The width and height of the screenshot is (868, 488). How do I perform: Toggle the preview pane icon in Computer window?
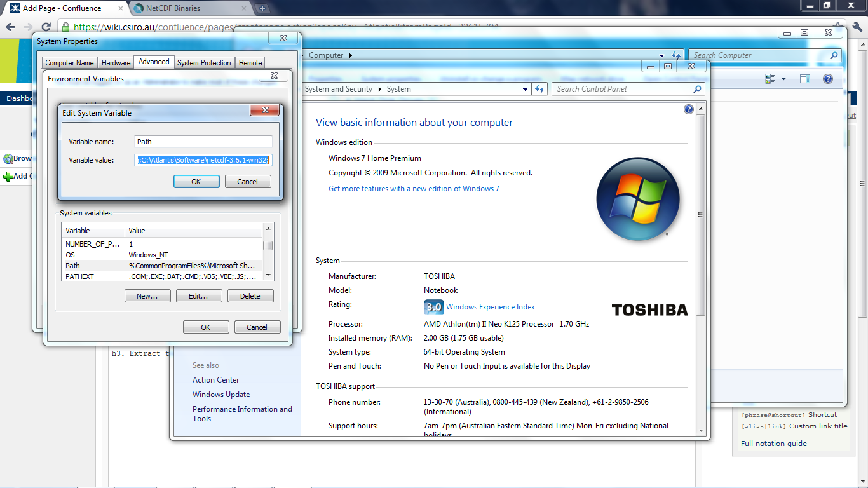click(x=805, y=79)
